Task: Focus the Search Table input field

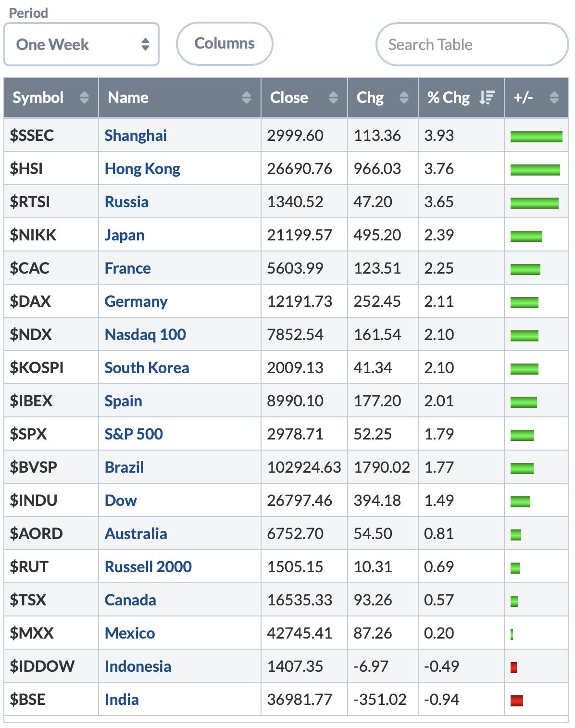Action: 472,45
